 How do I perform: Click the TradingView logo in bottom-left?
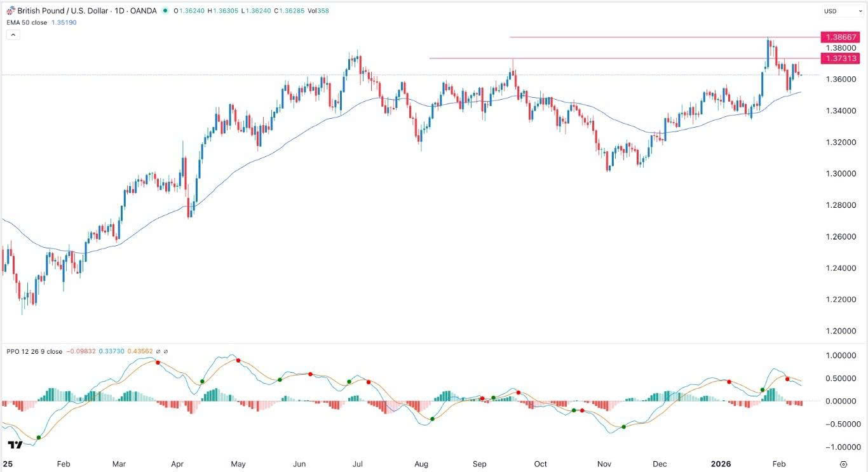(15, 445)
